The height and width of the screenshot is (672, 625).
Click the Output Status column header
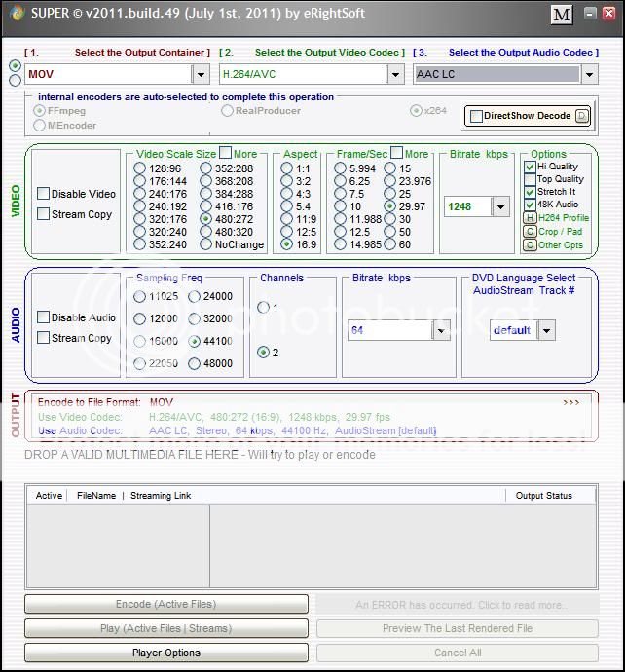(x=543, y=496)
